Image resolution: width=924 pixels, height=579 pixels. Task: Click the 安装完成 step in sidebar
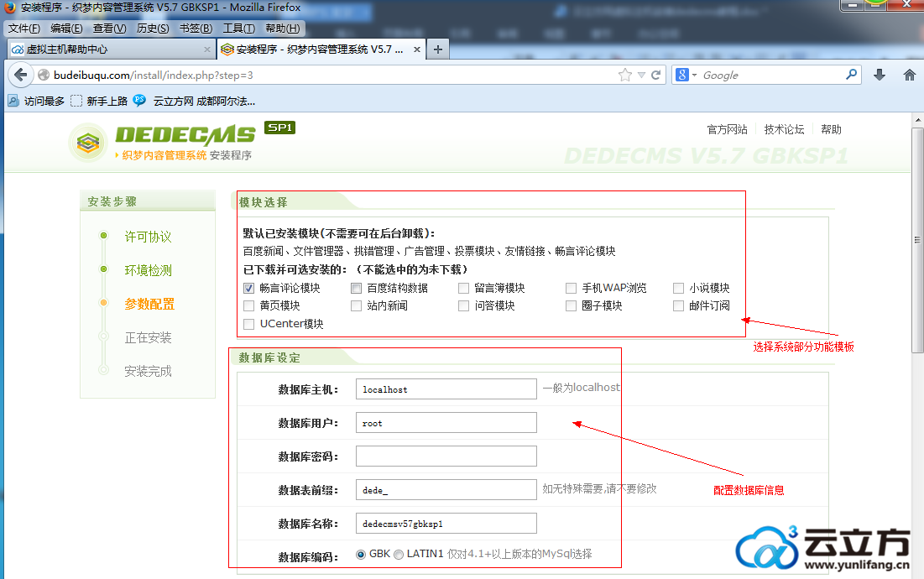click(x=148, y=371)
